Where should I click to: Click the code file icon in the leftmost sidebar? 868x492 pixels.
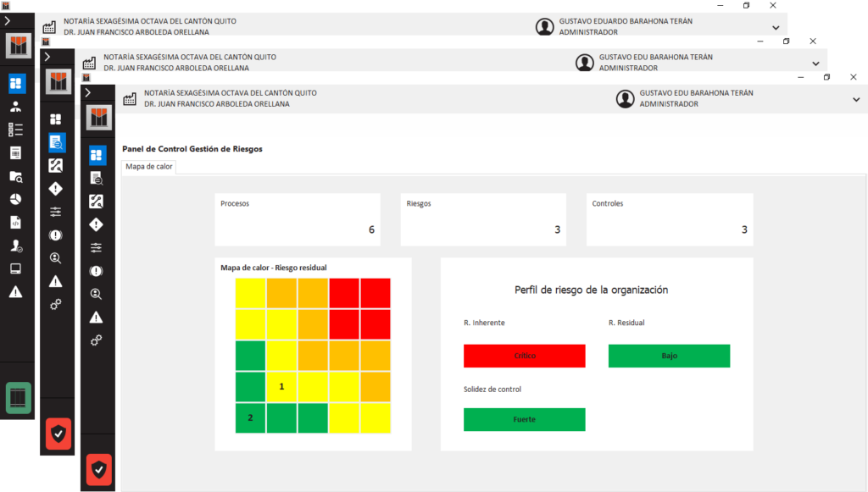click(16, 223)
